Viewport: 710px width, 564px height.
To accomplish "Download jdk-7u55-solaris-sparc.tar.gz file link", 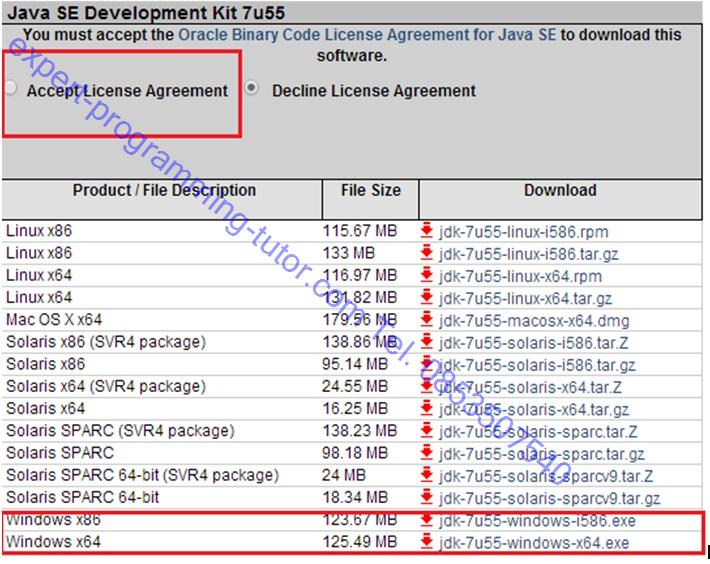I will [542, 454].
